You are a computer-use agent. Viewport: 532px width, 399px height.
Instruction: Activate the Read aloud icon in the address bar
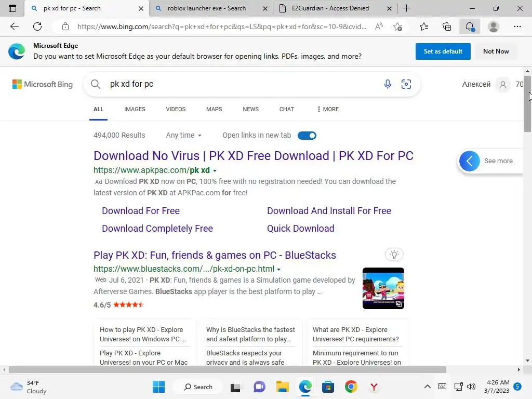pos(379,26)
